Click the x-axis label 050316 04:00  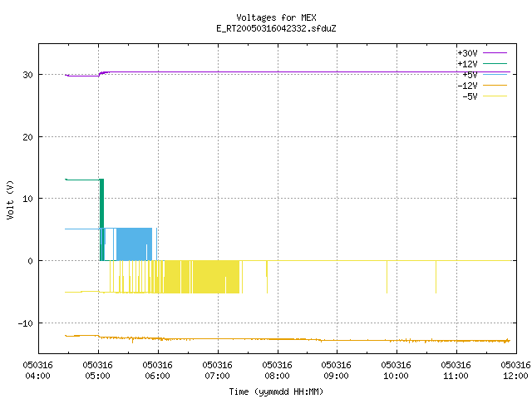37,371
